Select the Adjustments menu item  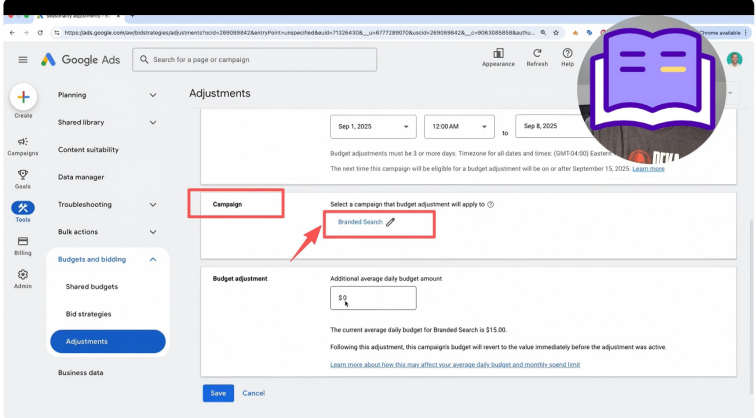pyautogui.click(x=108, y=341)
